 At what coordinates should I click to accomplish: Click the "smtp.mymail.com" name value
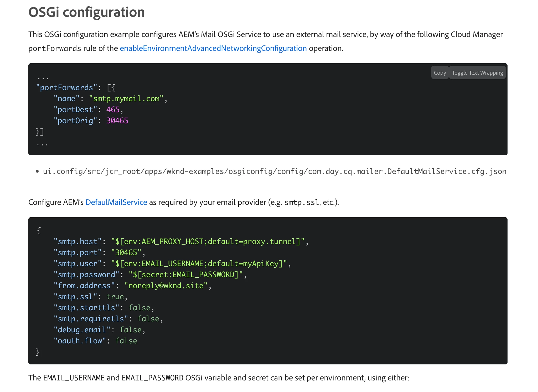(126, 99)
